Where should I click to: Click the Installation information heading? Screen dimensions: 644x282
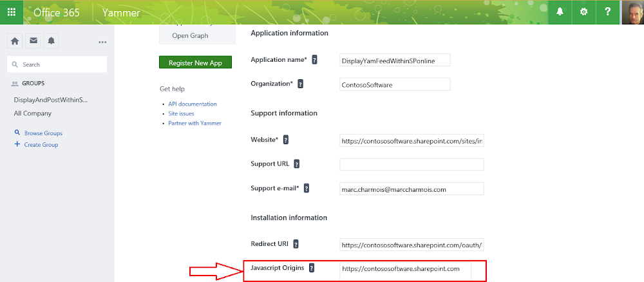(289, 218)
